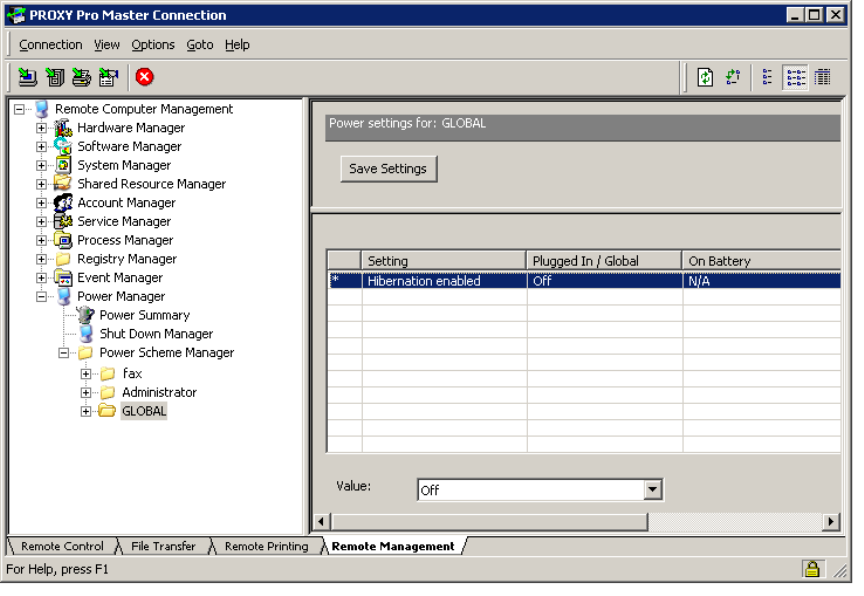
Task: Open the Value dropdown arrow
Action: pos(652,489)
